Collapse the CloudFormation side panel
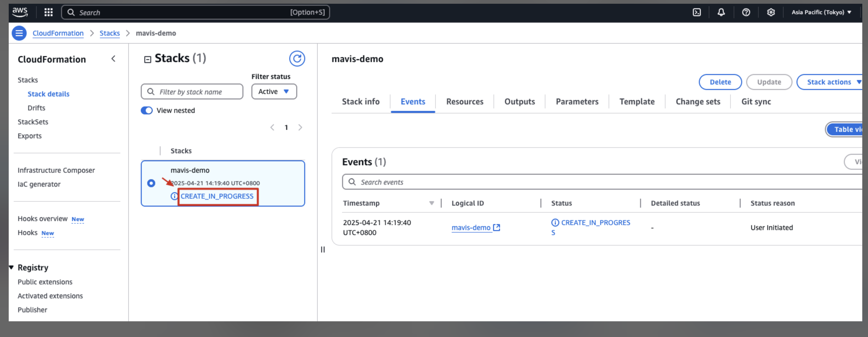Image resolution: width=868 pixels, height=337 pixels. point(114,59)
